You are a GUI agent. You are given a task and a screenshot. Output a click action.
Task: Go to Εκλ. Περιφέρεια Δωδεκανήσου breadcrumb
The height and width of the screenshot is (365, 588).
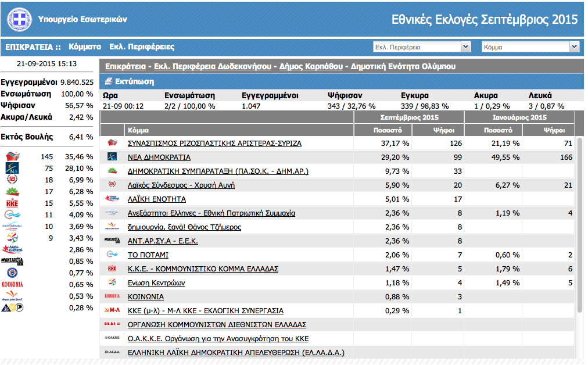tap(214, 66)
